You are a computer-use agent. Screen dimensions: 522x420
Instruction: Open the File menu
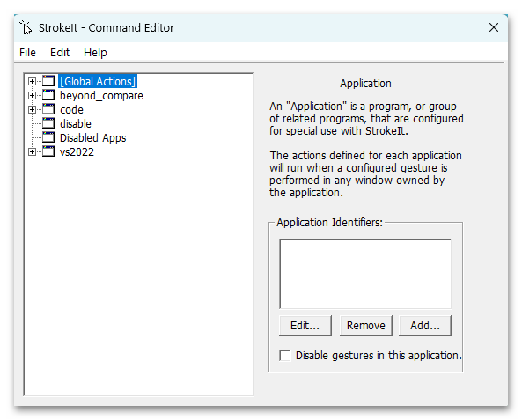pyautogui.click(x=27, y=52)
